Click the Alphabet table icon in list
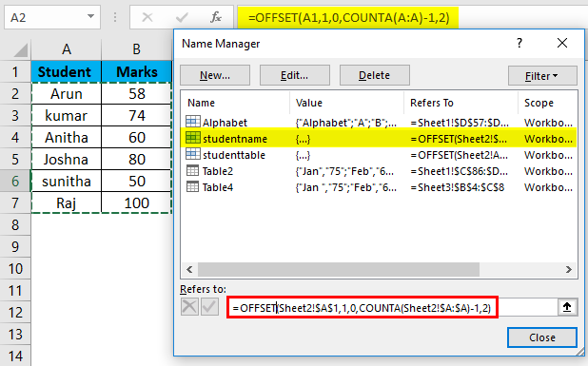 (193, 122)
